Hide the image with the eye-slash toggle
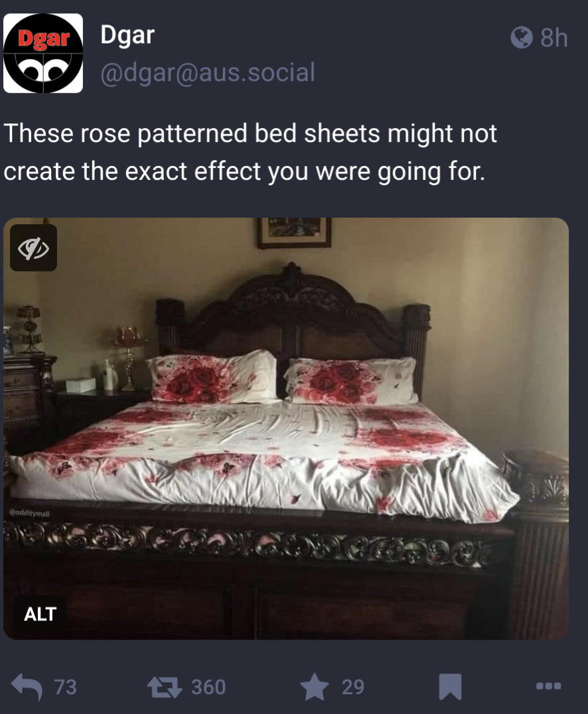Screen dimensions: 588x714 (x=34, y=248)
